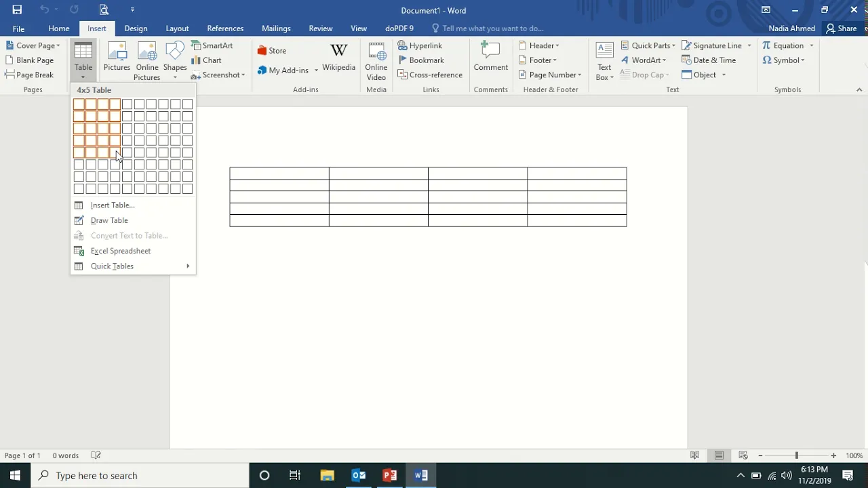Viewport: 868px width, 488px height.
Task: Add a Bookmark
Action: click(x=421, y=60)
